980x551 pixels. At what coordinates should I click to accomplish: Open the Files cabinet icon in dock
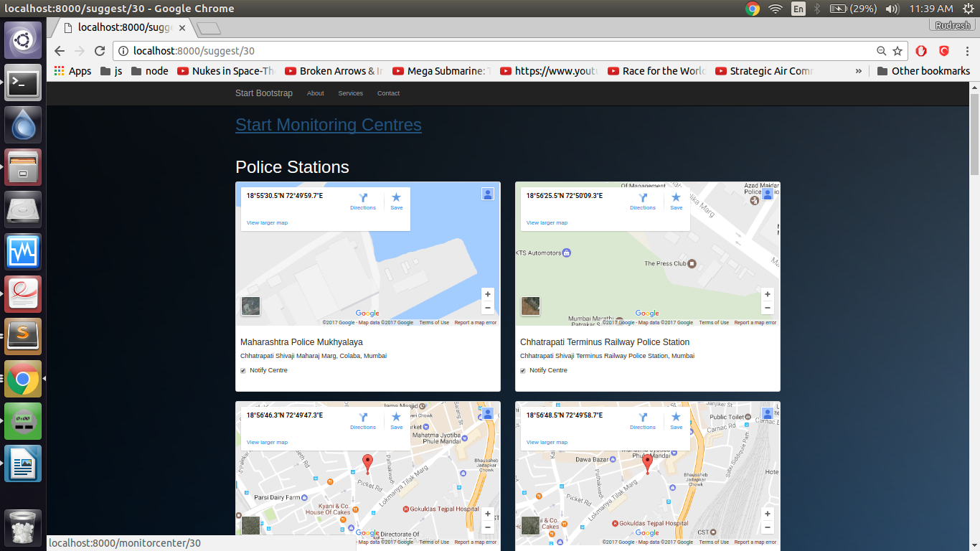(23, 167)
